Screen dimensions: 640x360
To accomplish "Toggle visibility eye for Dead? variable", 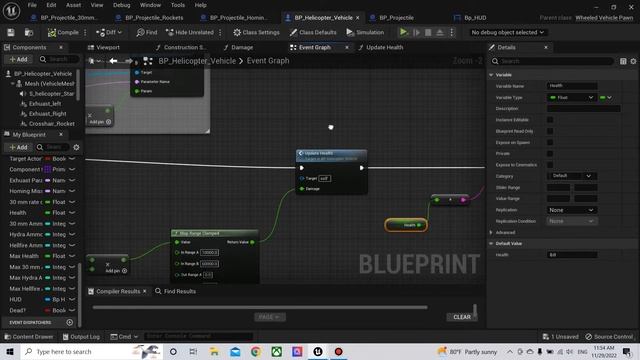I will point(72,310).
